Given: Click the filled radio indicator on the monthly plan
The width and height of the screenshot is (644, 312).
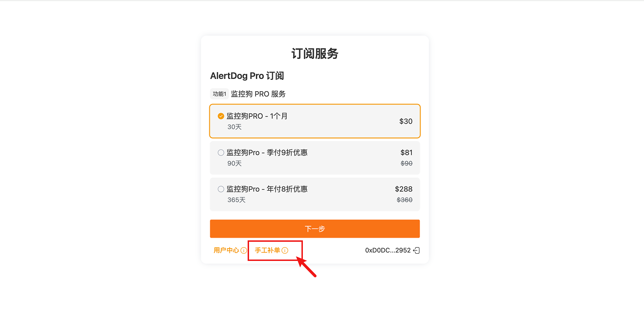Looking at the screenshot, I should pyautogui.click(x=220, y=116).
